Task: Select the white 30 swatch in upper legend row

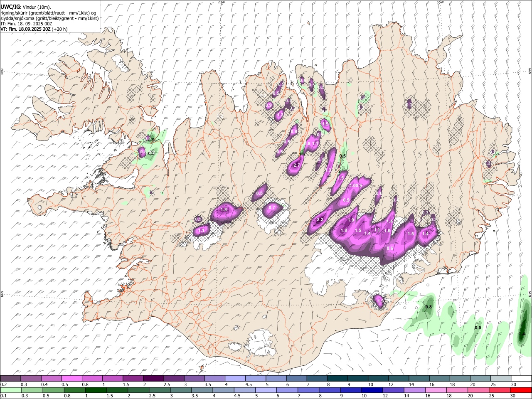Action: (x=521, y=379)
